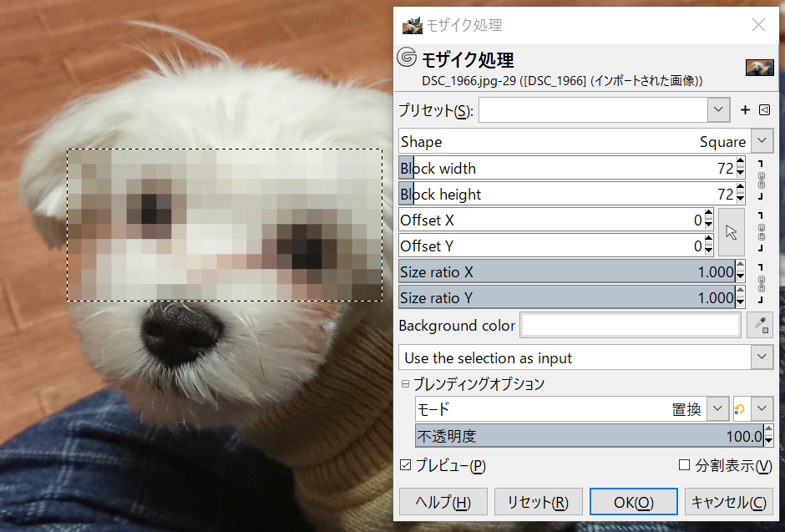Click the Background color swatch
This screenshot has height=532, width=785.
(x=631, y=326)
